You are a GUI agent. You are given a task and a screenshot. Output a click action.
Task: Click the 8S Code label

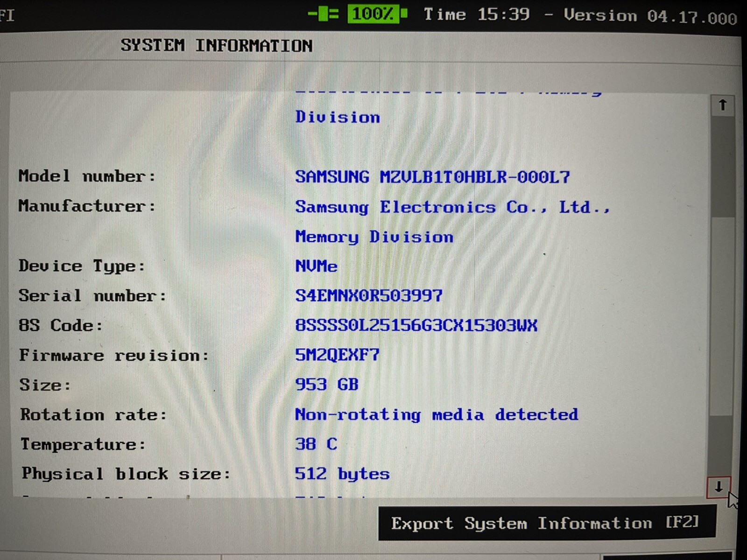coord(61,325)
